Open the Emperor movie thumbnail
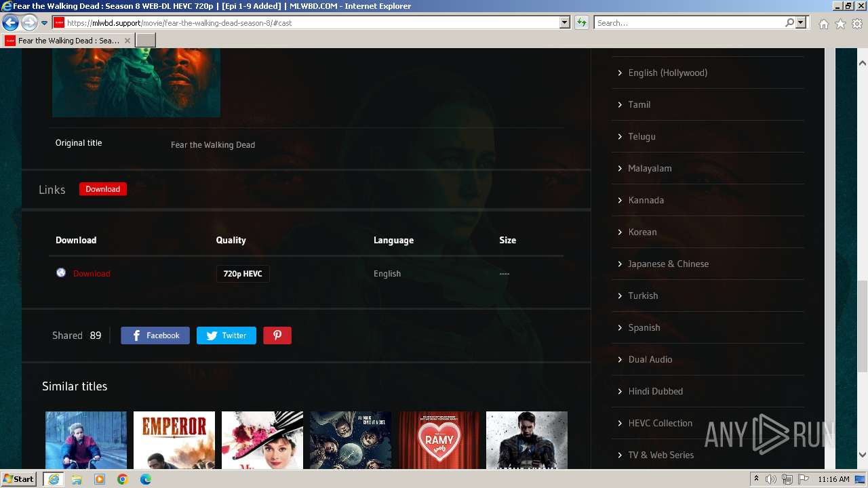The width and height of the screenshot is (868, 488). coord(174,440)
